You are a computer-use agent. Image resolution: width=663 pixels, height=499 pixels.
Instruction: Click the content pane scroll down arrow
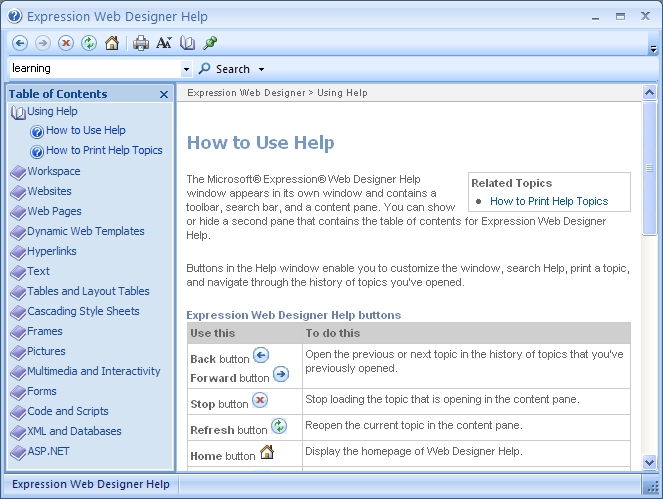point(649,462)
